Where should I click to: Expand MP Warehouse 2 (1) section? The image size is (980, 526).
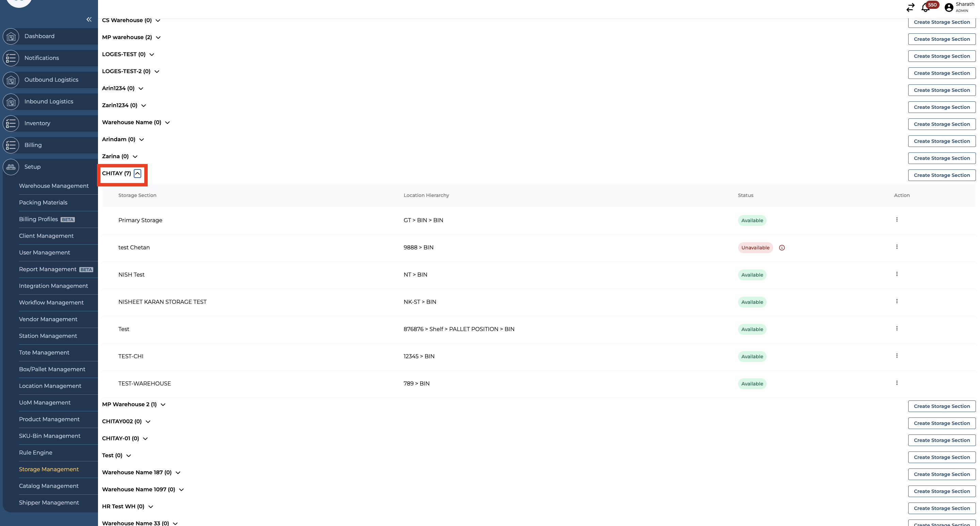click(x=163, y=404)
